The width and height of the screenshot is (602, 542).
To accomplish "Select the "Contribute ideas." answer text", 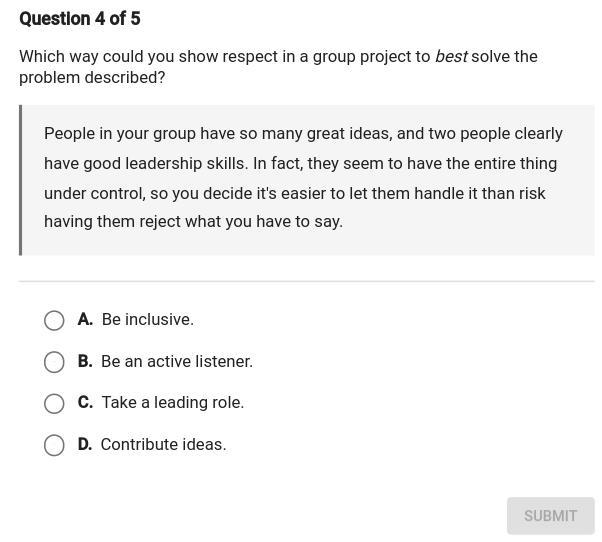I will [163, 444].
